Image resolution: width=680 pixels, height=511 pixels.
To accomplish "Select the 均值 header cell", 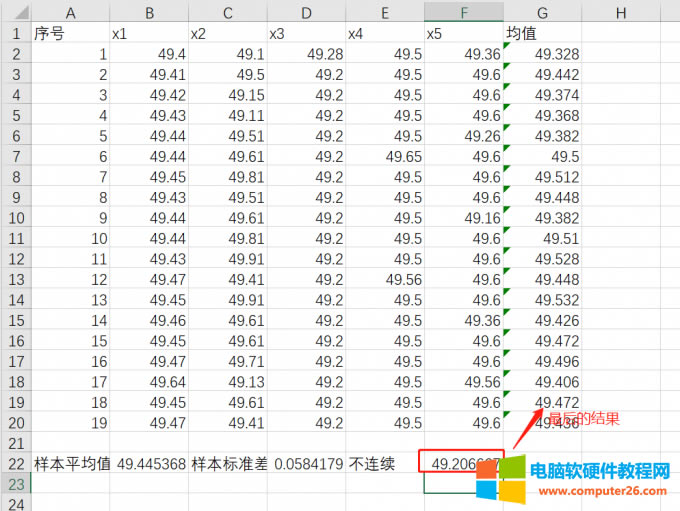I will click(543, 33).
